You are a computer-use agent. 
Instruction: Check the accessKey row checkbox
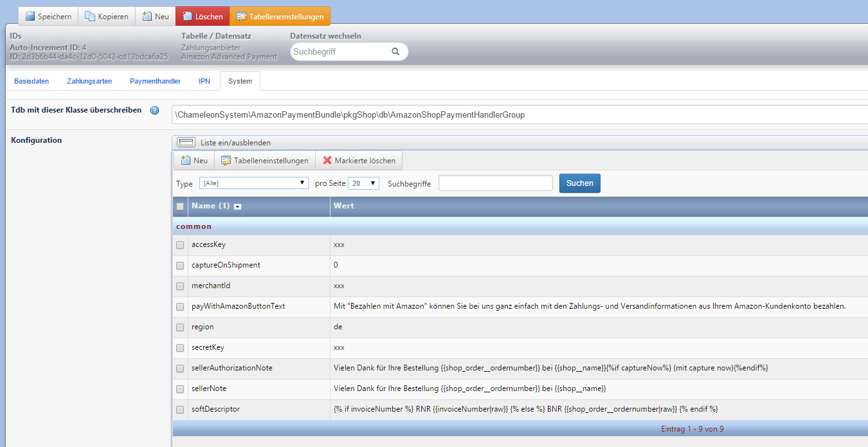click(x=180, y=245)
